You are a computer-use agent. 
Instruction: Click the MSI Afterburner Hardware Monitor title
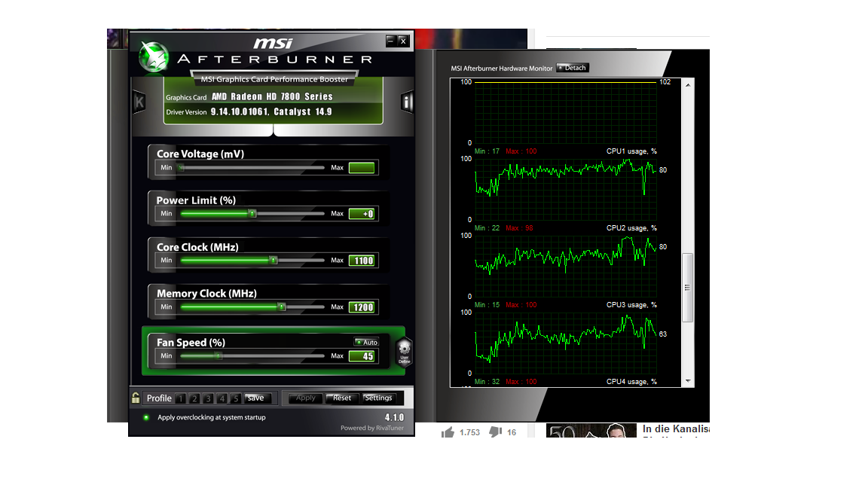tap(502, 69)
